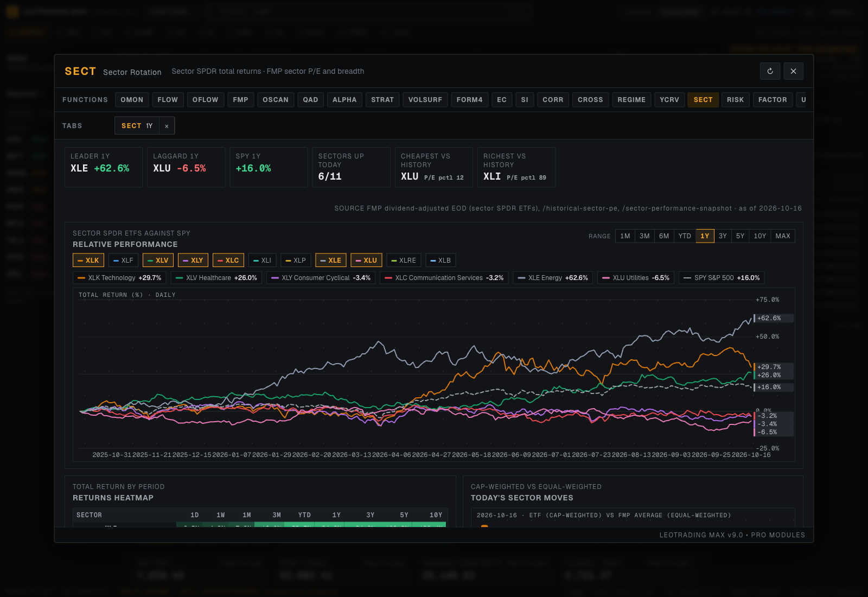This screenshot has height=597, width=868.
Task: Open the VOLSURF function
Action: coord(425,100)
